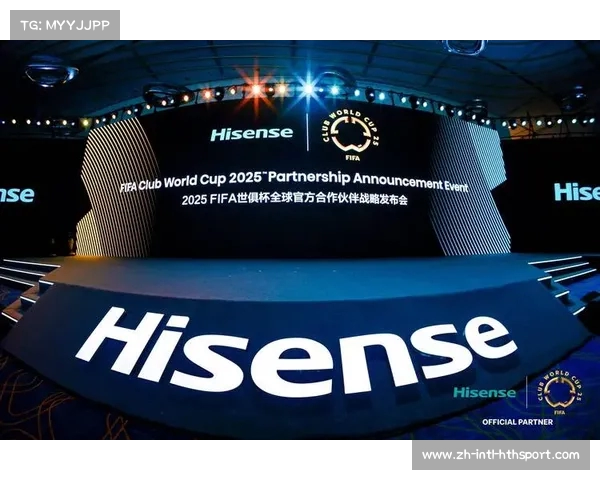The width and height of the screenshot is (600, 480).
Task: Click the small green Hisense logo above "OFFICIAL PARTNER"
Action: point(484,392)
